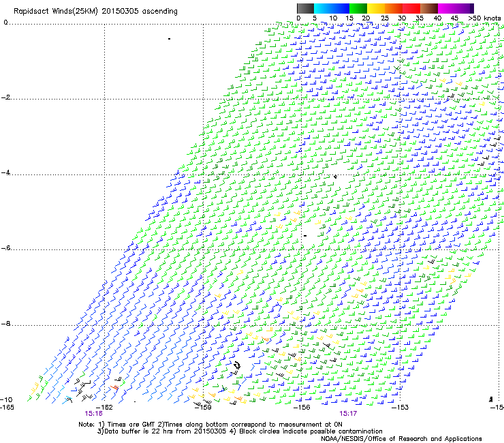
Task: Click the red 30-35 knots legend swatch
Action: coord(411,8)
